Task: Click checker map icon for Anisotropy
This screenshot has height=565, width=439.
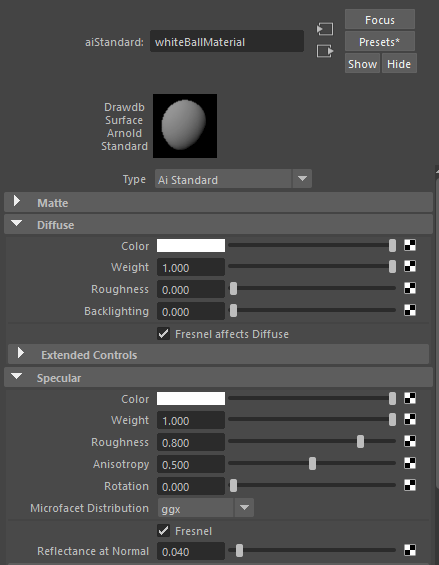Action: tap(410, 463)
